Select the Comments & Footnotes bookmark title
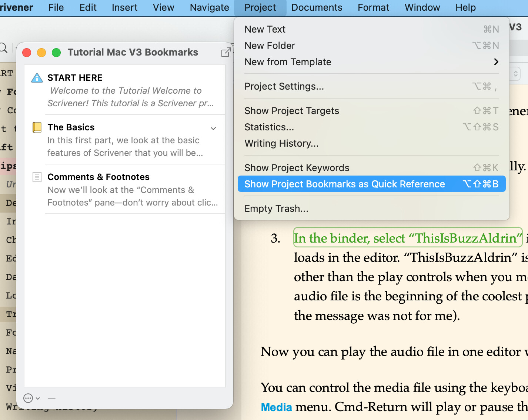This screenshot has height=420, width=528. coord(98,177)
